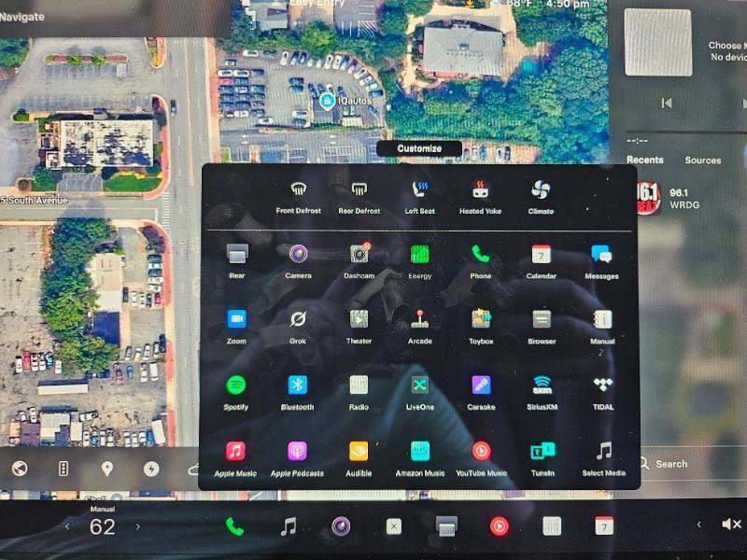Tap the IQautos map pin

click(327, 102)
